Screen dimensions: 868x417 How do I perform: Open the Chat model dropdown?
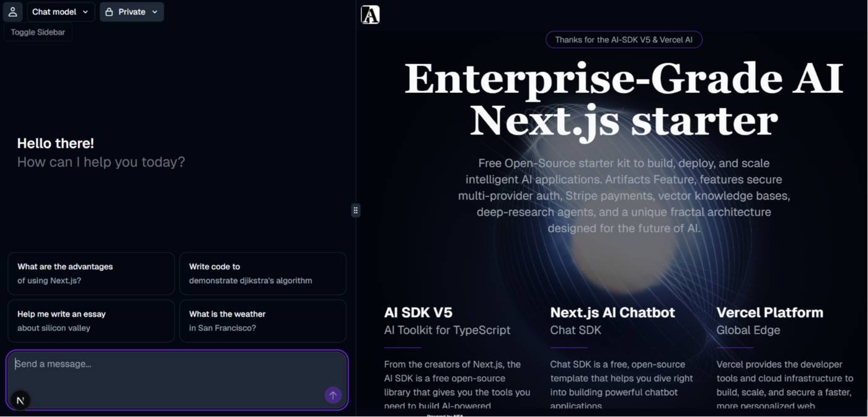(x=61, y=12)
